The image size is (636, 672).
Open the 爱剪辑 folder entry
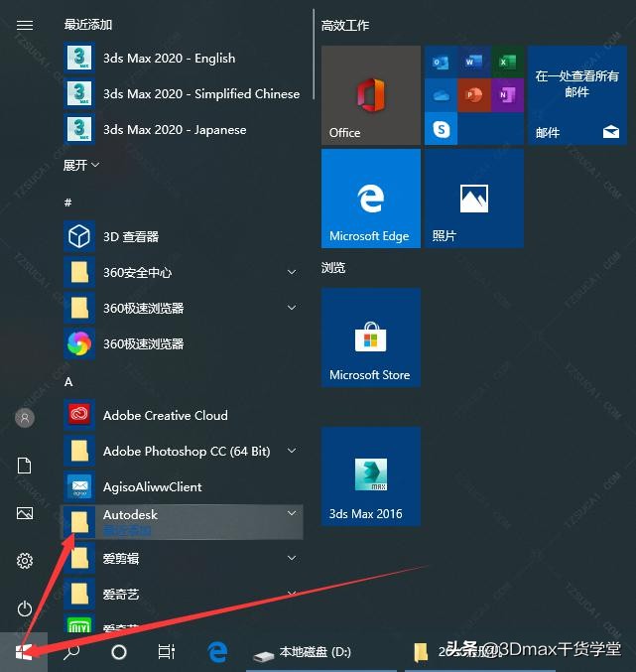point(182,558)
